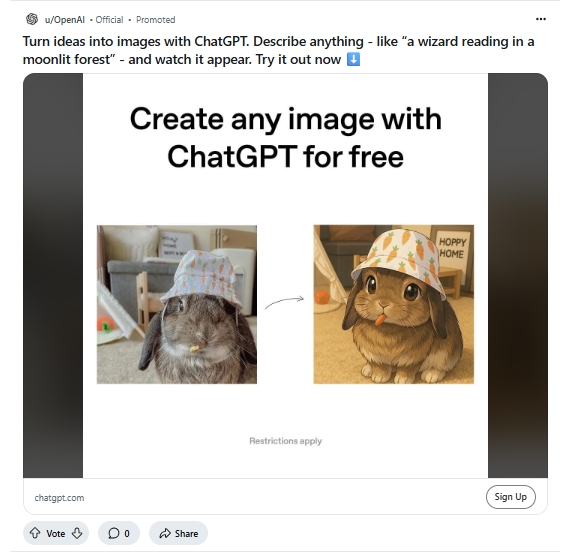Click the OpenAI logo avatar

tap(32, 19)
